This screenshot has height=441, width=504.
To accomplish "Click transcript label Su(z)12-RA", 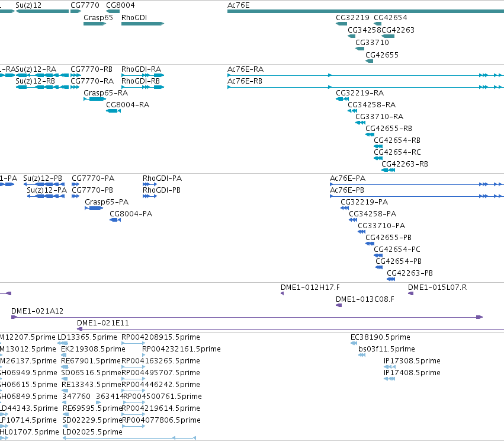I will click(36, 69).
